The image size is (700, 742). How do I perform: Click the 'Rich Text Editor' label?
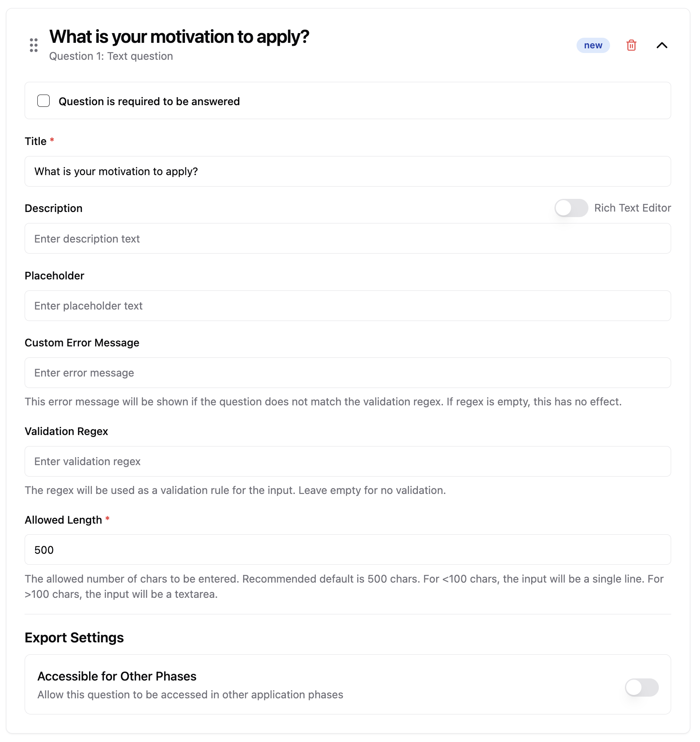[632, 208]
